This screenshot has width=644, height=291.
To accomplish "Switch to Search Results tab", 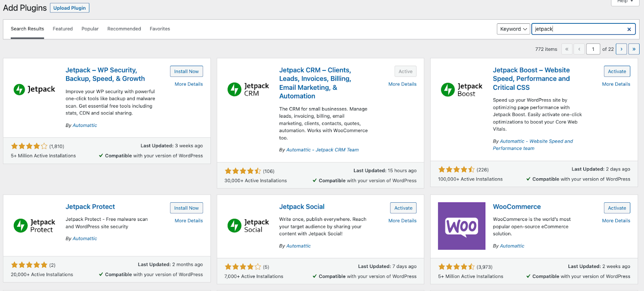I will pyautogui.click(x=27, y=29).
